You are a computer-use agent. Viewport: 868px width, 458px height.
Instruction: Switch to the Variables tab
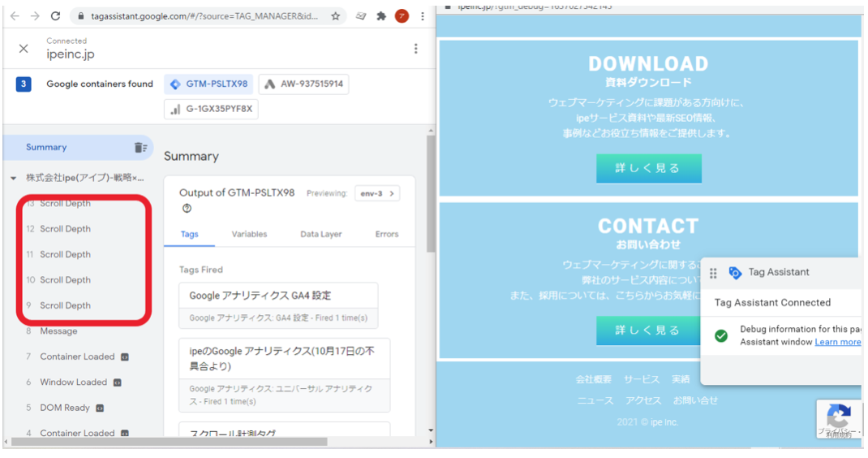[x=249, y=234]
